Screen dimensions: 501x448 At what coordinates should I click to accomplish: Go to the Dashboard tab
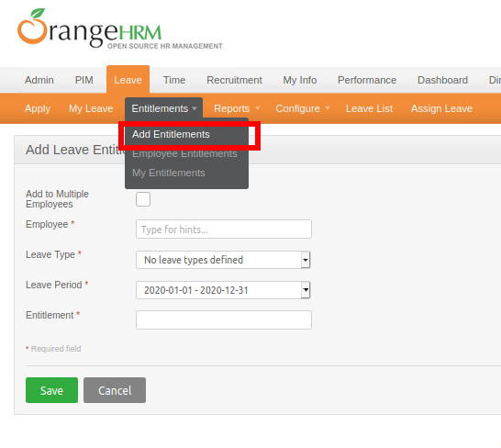coord(442,80)
